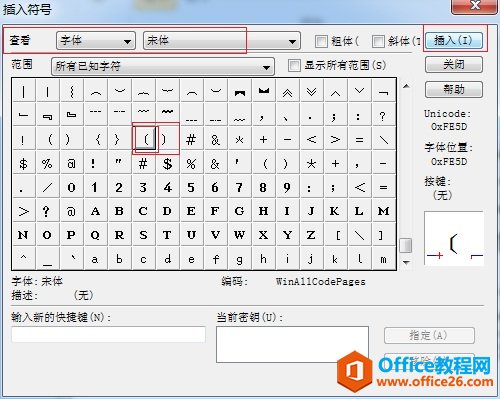Click the scrollbar down arrow of the symbol grid
Image resolution: width=500 pixels, height=399 pixels.
(406, 262)
